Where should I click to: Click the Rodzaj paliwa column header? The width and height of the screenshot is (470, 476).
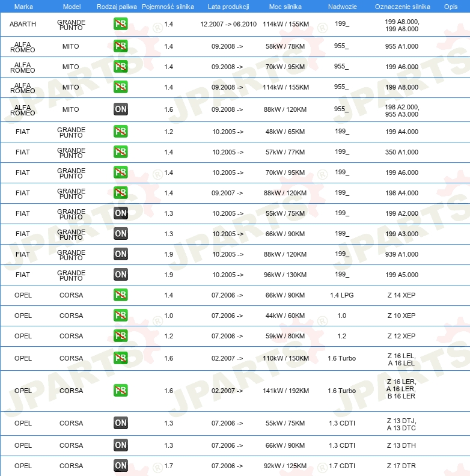point(117,7)
